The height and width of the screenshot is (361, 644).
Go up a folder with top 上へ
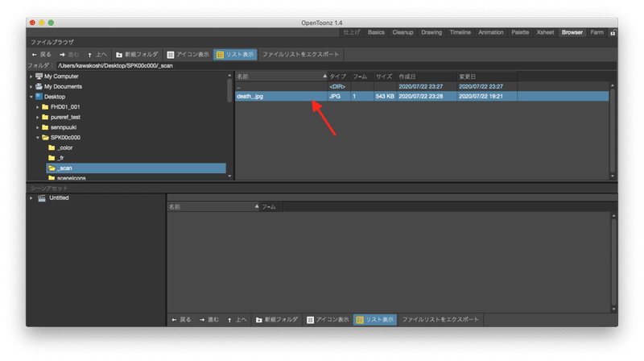tap(97, 54)
